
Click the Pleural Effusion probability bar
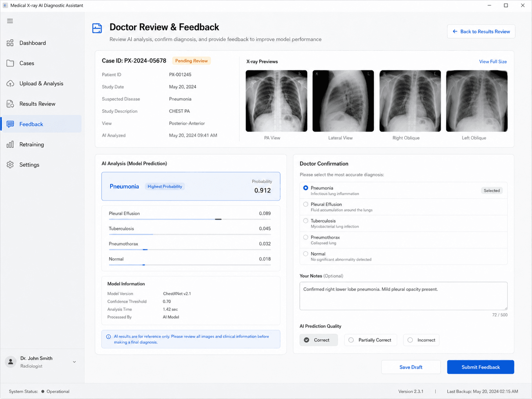(x=190, y=219)
